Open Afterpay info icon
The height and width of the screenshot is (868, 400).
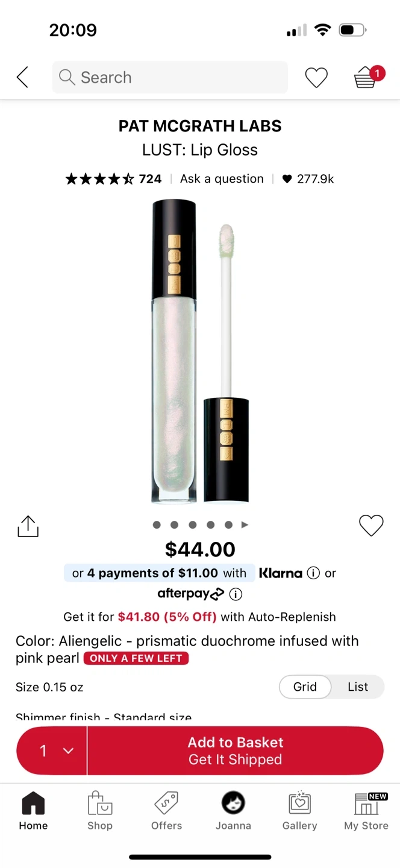coord(236,594)
